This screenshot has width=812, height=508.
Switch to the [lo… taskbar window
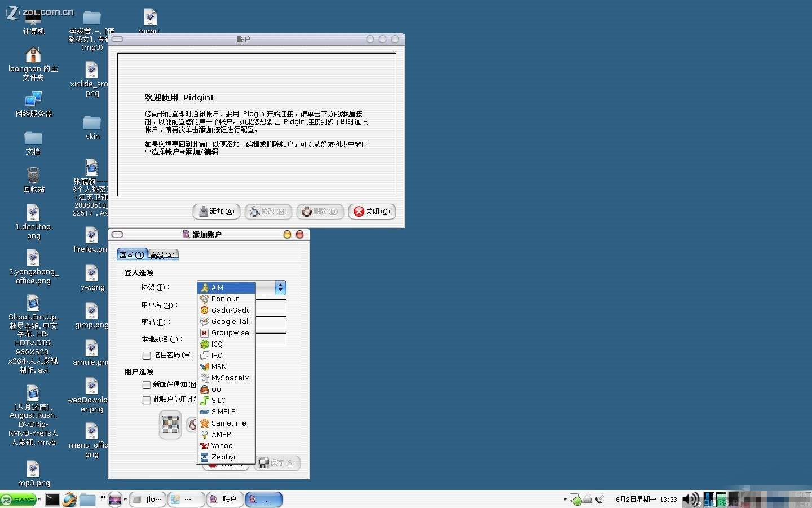pos(148,500)
